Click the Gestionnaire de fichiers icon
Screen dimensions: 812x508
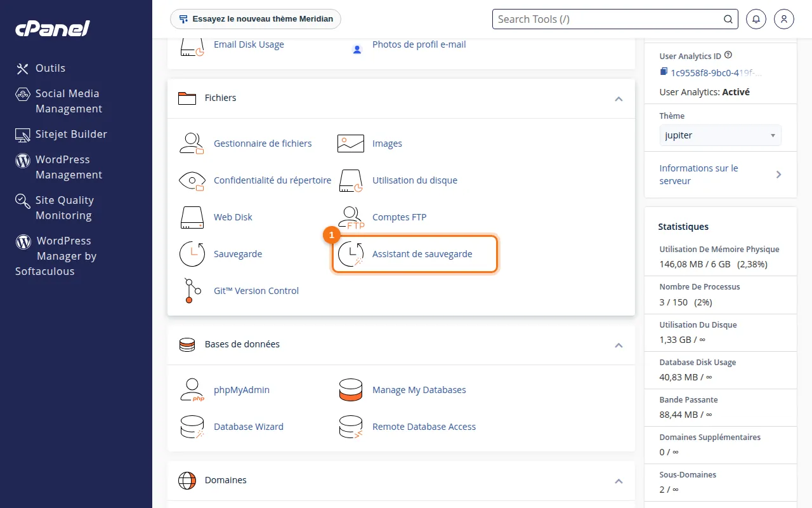[x=192, y=144]
